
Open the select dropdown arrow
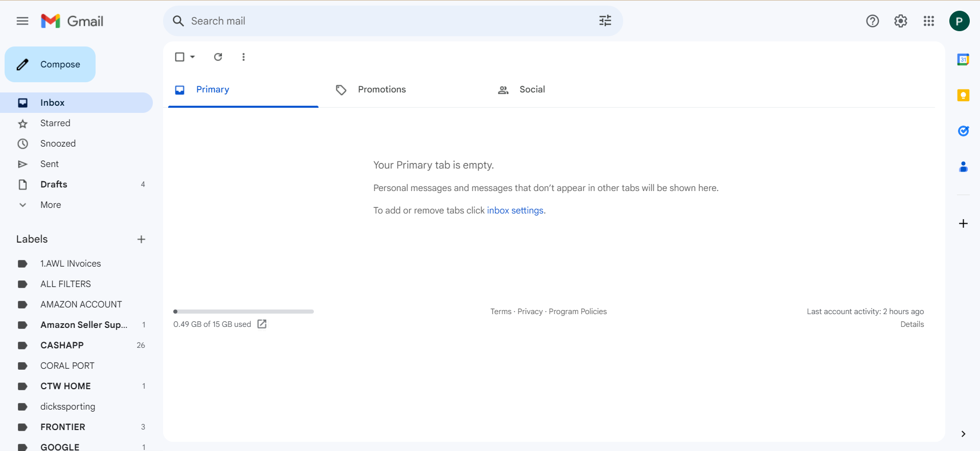click(193, 57)
